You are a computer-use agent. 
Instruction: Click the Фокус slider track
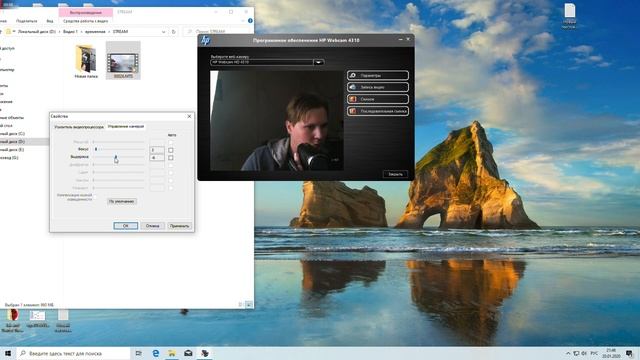pos(119,149)
